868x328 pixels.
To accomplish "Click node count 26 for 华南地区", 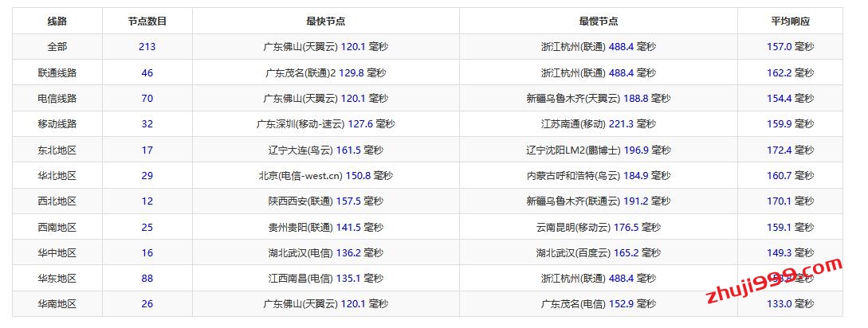I will 147,303.
